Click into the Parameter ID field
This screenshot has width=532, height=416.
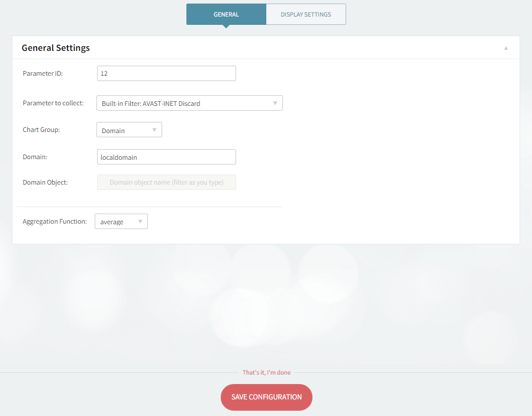(x=166, y=73)
